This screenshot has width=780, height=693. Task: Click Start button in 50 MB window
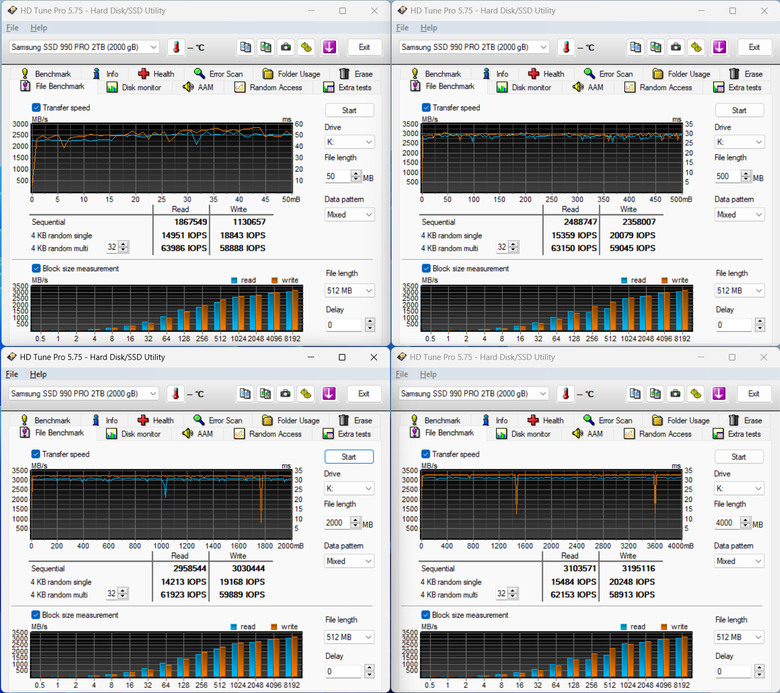pyautogui.click(x=349, y=110)
